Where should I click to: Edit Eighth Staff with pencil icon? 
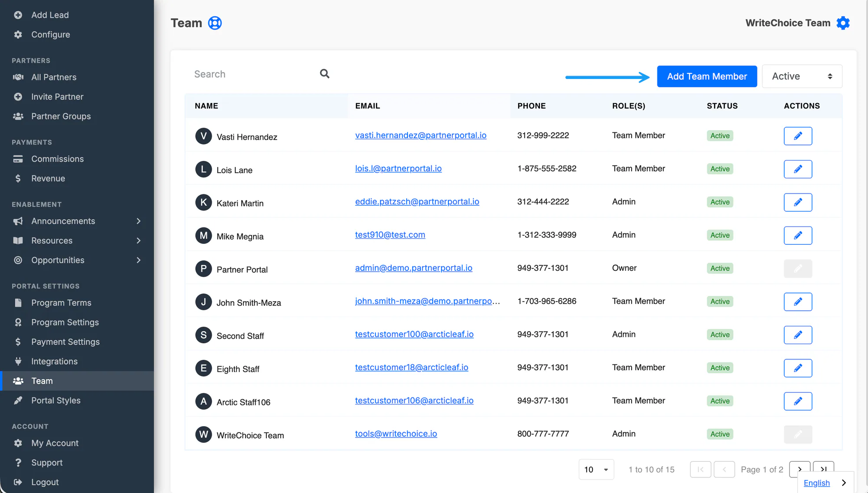[x=798, y=368]
